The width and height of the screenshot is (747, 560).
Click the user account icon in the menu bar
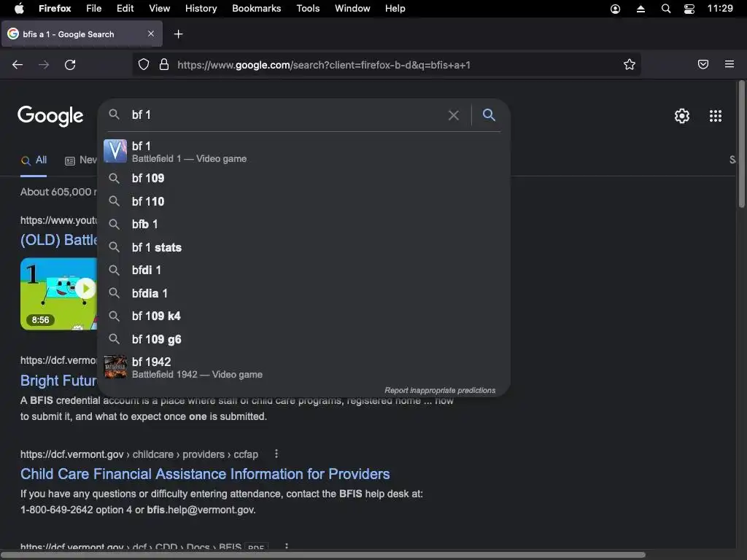point(615,9)
